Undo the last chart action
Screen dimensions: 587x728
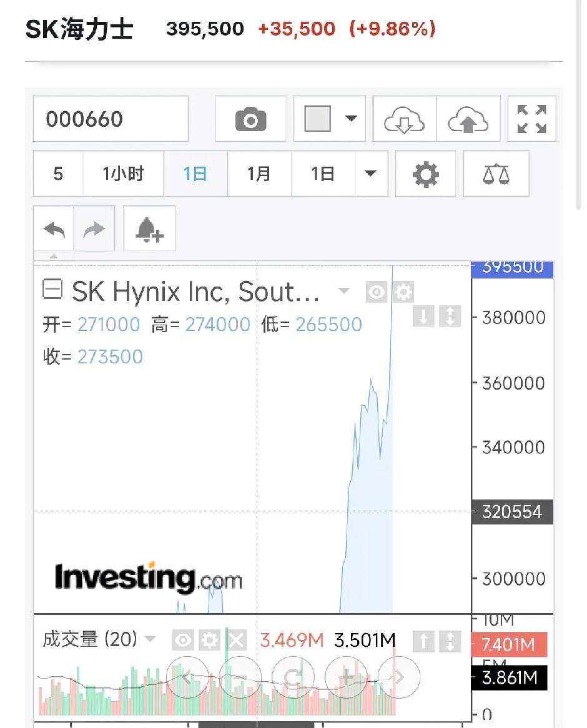click(x=54, y=229)
